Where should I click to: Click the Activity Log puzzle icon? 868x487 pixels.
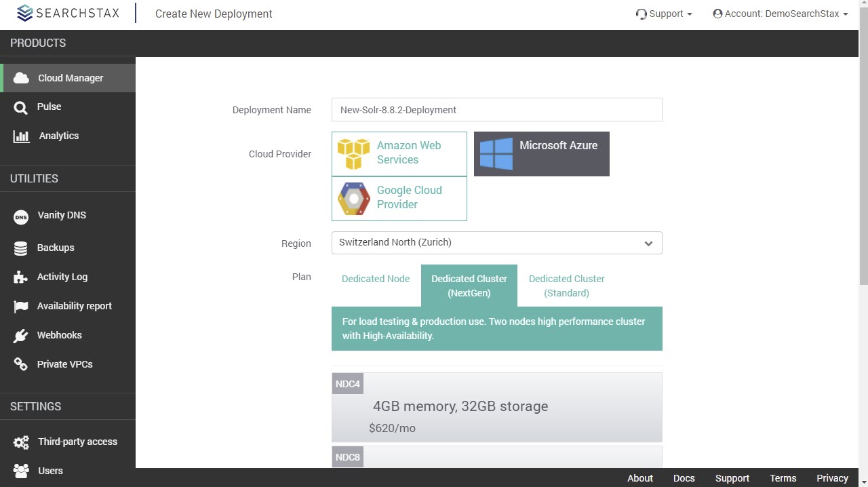pyautogui.click(x=21, y=277)
